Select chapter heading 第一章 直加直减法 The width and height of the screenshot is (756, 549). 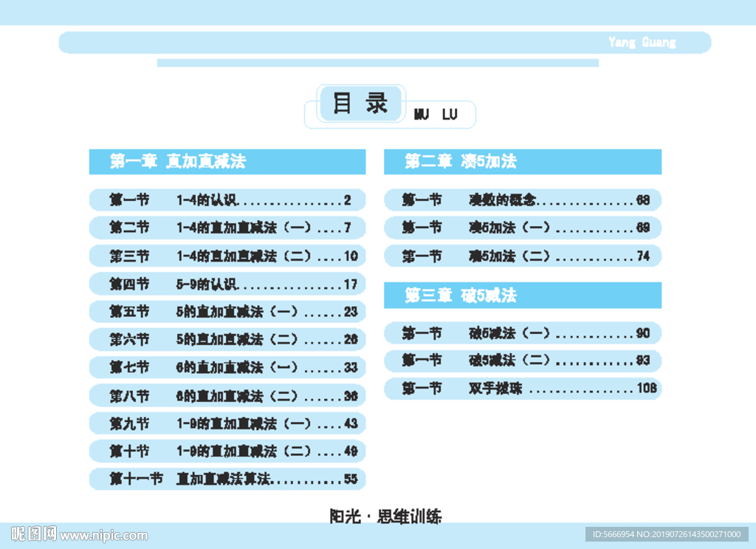(227, 162)
